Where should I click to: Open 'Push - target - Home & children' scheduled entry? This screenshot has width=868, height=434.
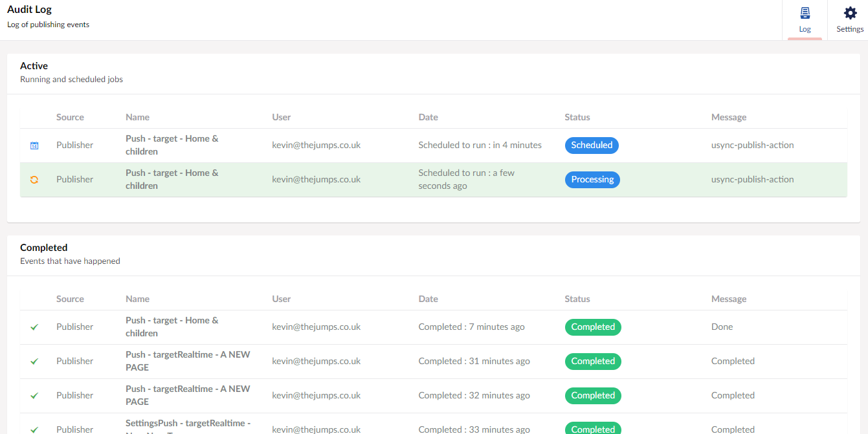tap(172, 145)
